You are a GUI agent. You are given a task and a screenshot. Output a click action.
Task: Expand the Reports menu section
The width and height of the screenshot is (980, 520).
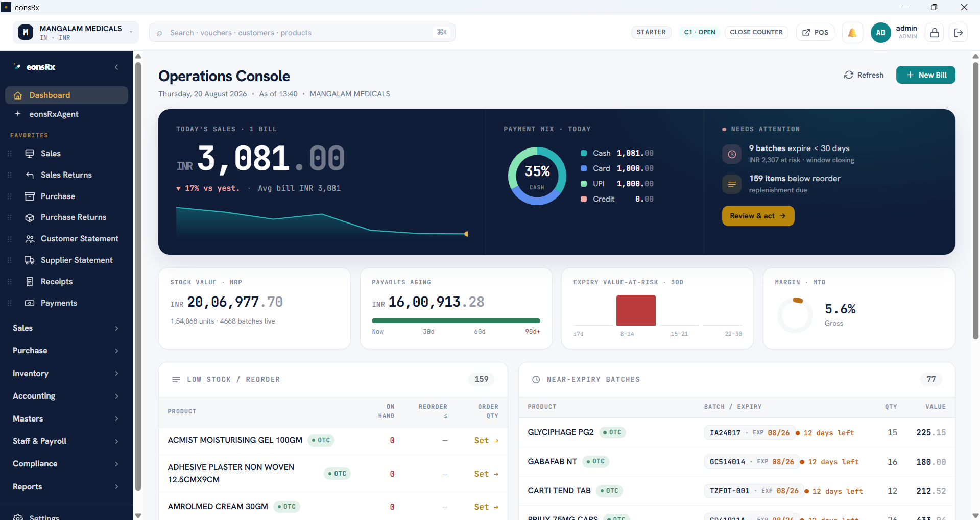[x=65, y=487]
